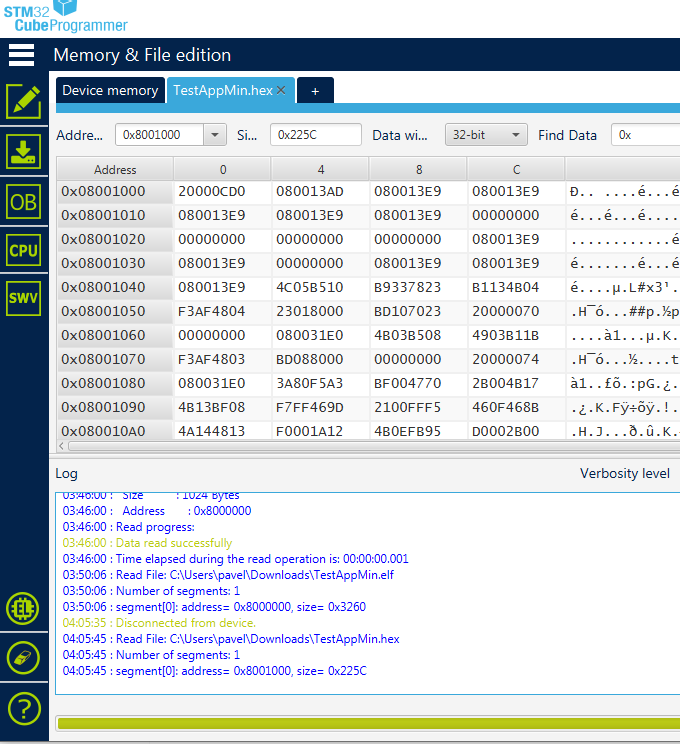Select cell 460F468B
This screenshot has height=744, width=680.
[x=516, y=407]
